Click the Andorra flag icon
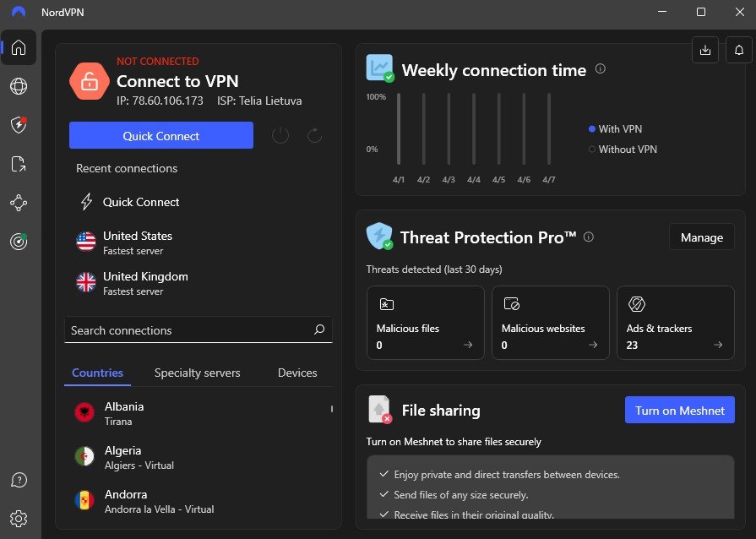Screen dimensions: 756x539 click(x=84, y=500)
